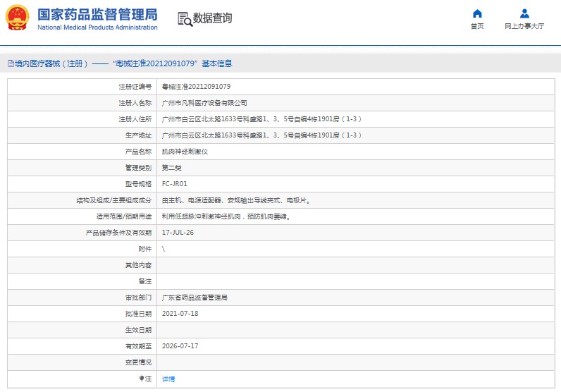Viewport: 561px width, 392px height.
Task: Click the 管理类别 row label
Action: point(138,168)
